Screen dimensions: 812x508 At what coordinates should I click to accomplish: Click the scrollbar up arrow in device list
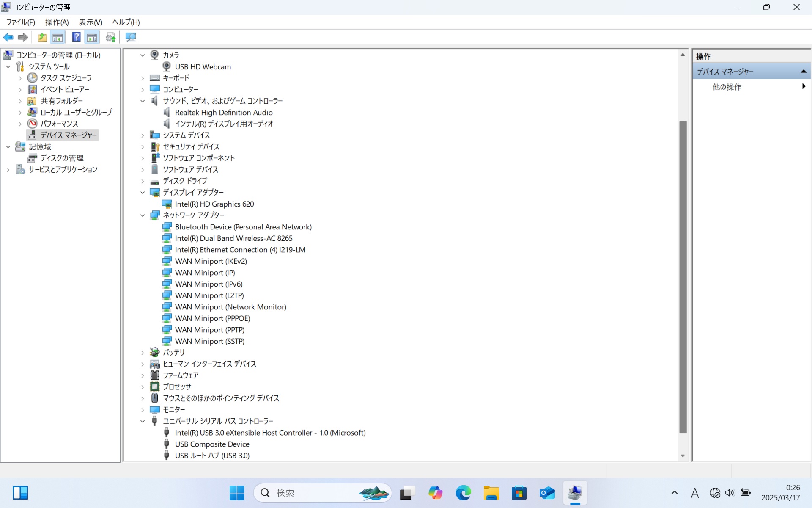click(x=683, y=55)
